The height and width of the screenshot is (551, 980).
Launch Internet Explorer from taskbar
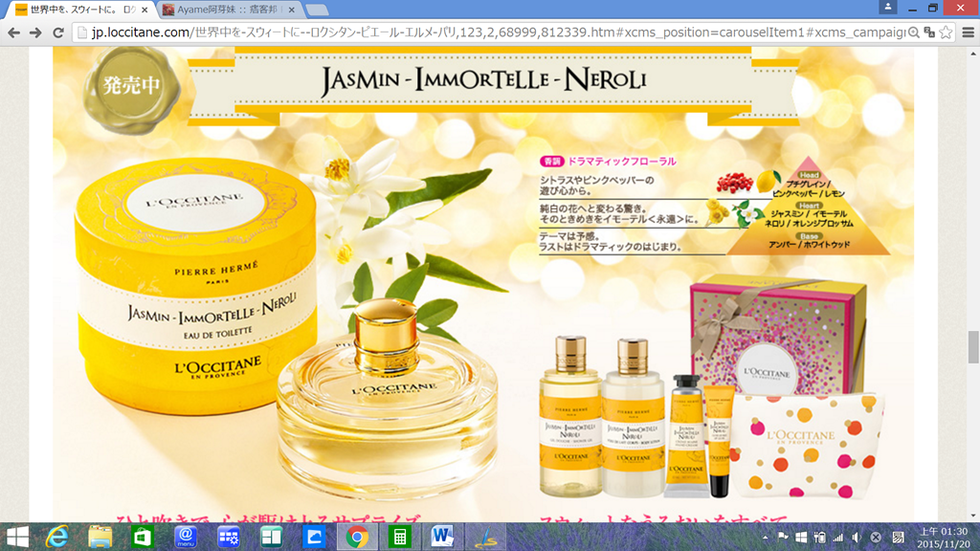[56, 538]
